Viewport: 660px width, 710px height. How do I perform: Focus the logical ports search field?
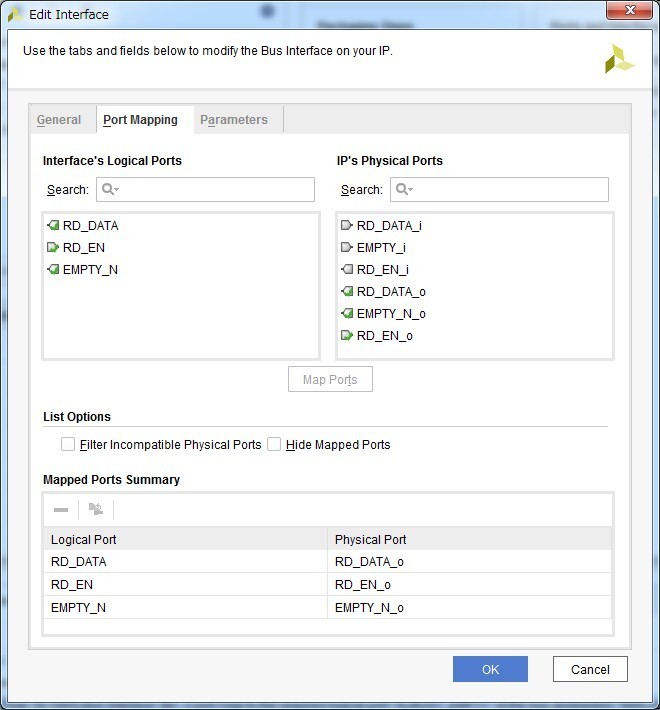206,189
